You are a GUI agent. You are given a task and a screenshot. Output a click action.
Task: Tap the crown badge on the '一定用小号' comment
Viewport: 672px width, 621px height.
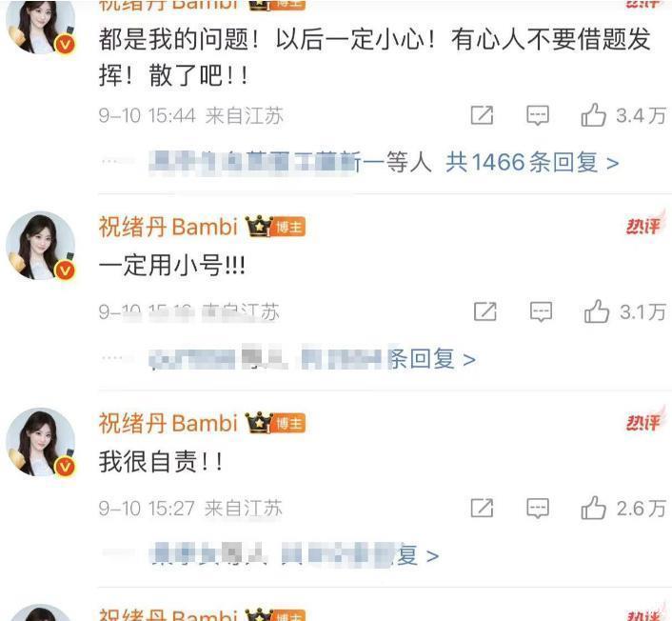[x=259, y=227]
